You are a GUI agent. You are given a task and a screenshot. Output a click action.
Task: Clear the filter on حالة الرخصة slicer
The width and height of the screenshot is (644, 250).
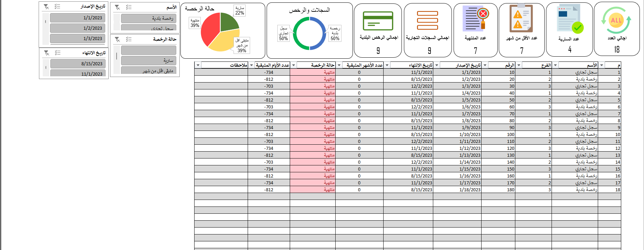click(117, 39)
